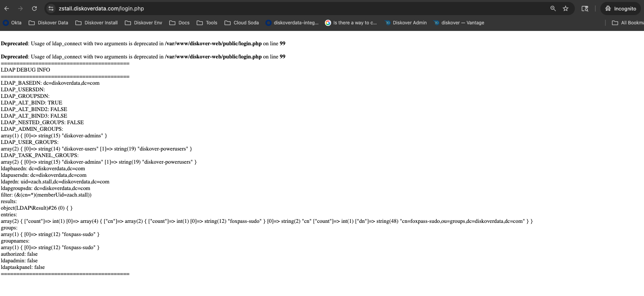
Task: Click the 'groupnames:' label
Action: [x=15, y=241]
